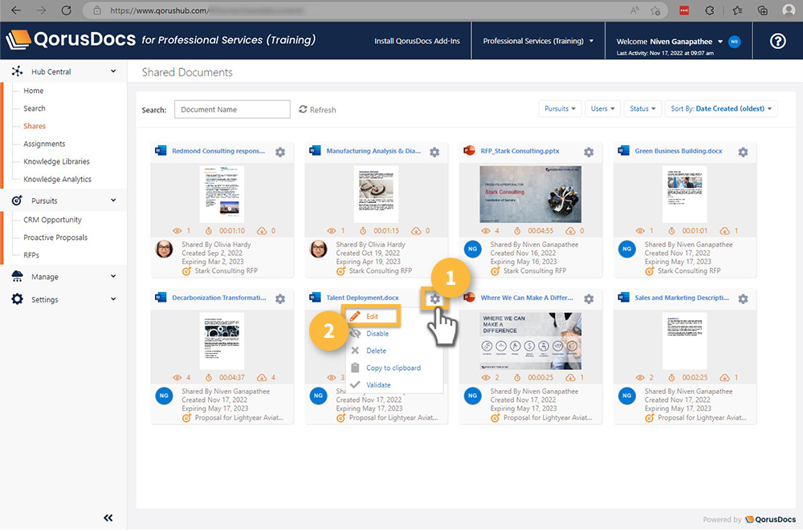Choose Copy to clipboard menu item
The width and height of the screenshot is (803, 532).
tap(393, 368)
